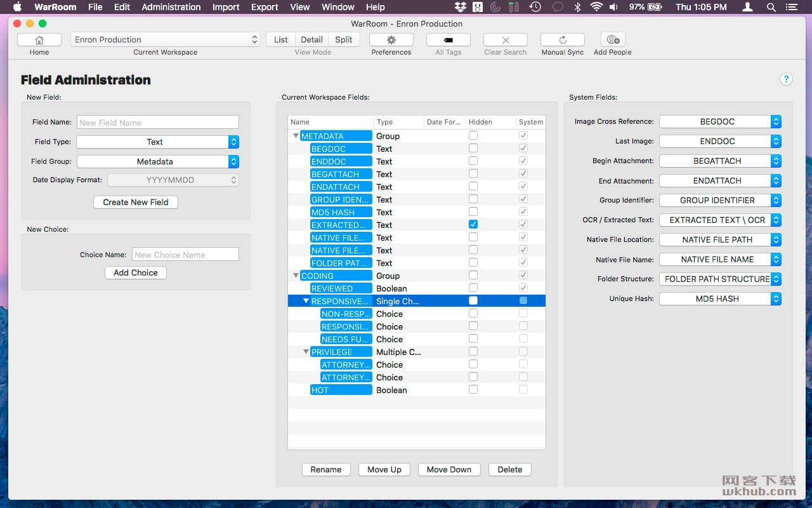Click the Wi-Fi menu bar icon

click(596, 7)
